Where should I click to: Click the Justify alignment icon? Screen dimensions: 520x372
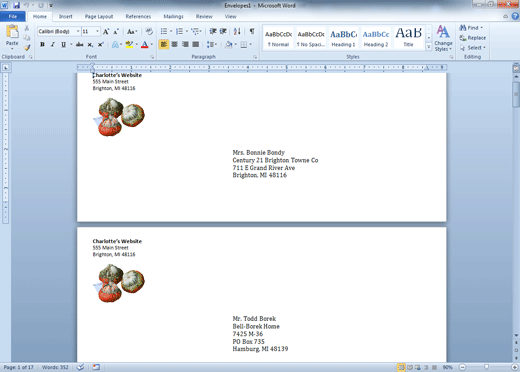[196, 44]
